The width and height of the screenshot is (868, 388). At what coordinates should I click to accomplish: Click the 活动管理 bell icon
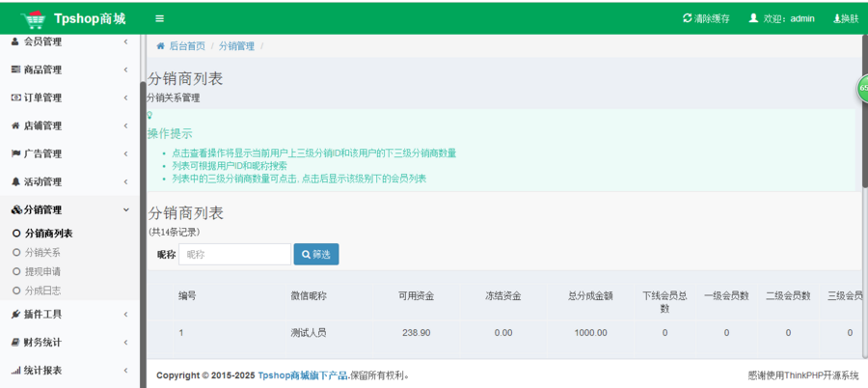pos(15,181)
